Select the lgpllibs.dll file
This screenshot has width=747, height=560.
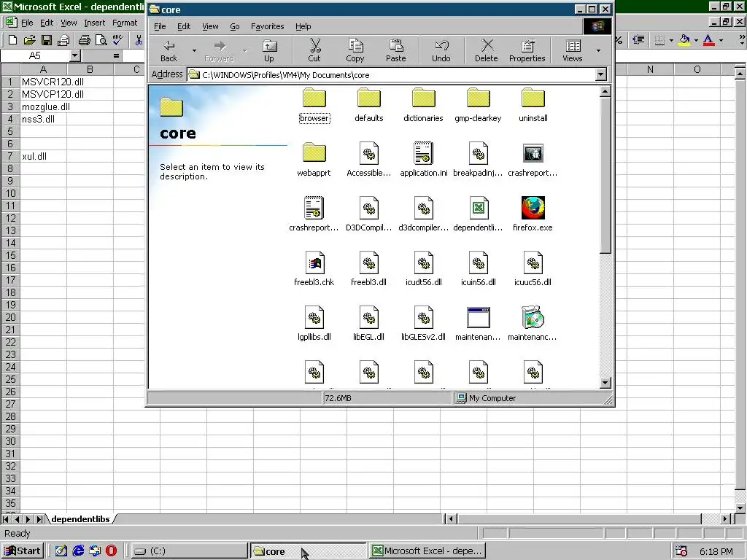pos(314,324)
